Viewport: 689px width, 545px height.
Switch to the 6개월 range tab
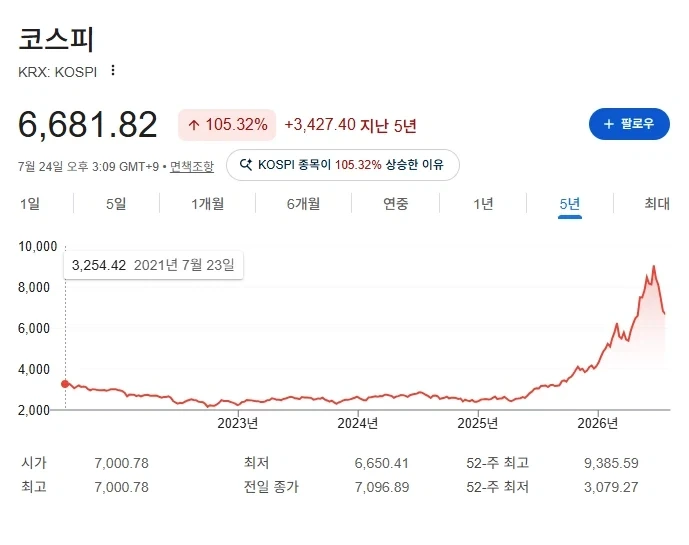coord(303,203)
